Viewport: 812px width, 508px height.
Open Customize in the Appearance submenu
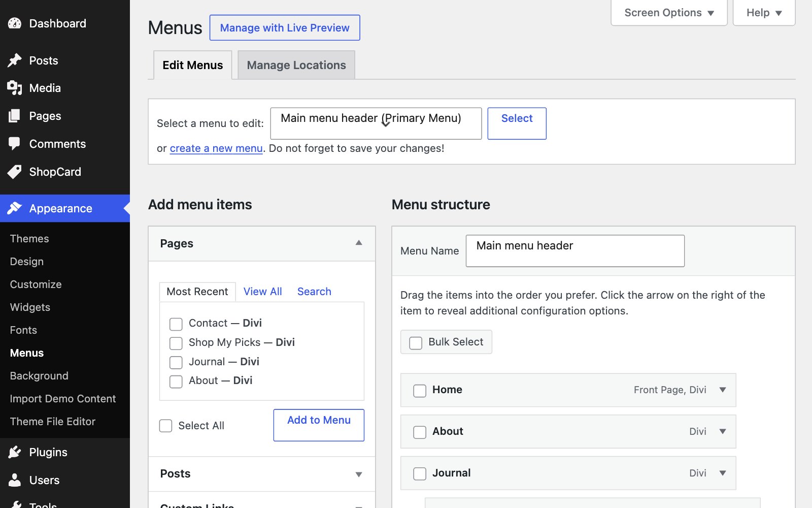point(36,284)
